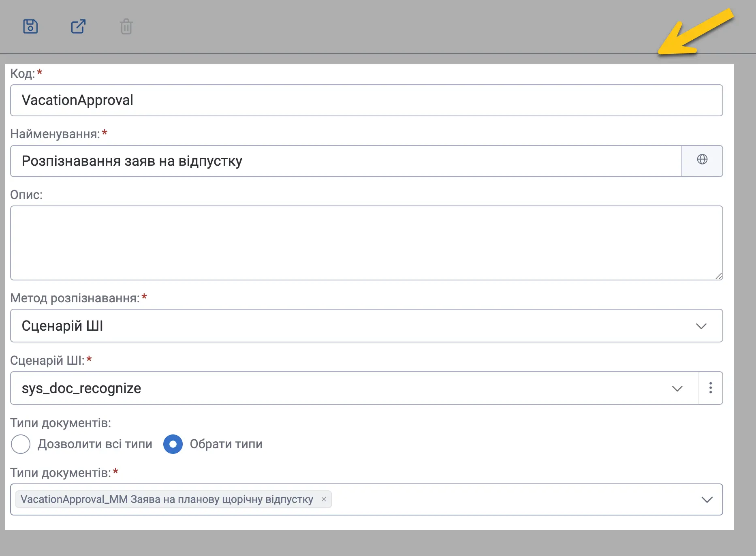Click the trash delete icon

tap(126, 27)
